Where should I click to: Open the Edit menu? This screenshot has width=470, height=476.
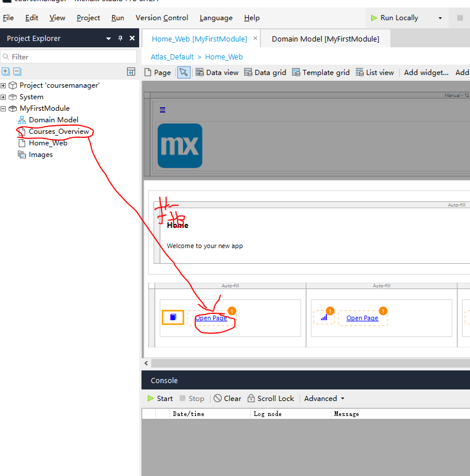point(32,18)
